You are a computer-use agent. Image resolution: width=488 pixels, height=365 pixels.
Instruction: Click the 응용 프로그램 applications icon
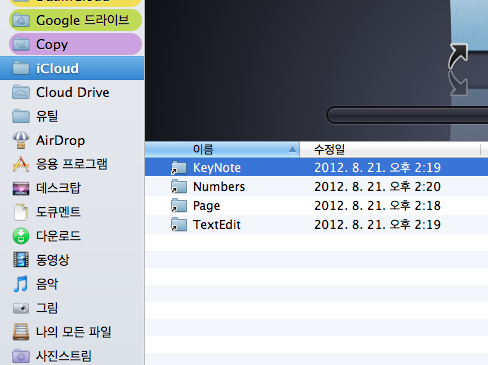click(21, 164)
